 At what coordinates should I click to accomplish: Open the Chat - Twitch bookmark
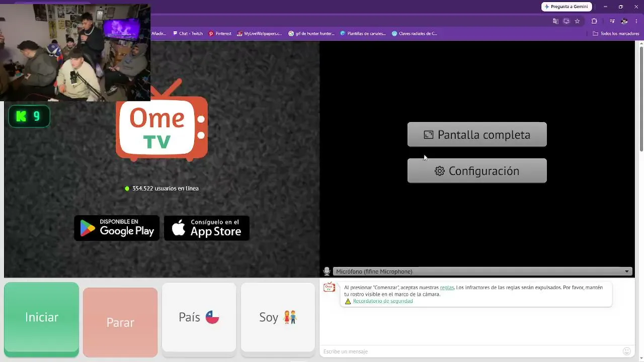pyautogui.click(x=188, y=34)
